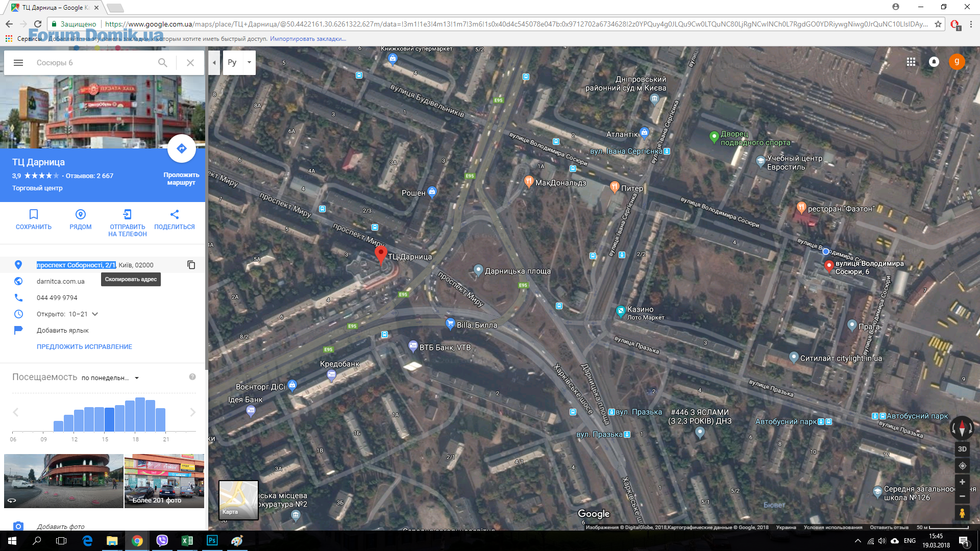The image size is (980, 551).
Task: Clear the search field with X
Action: [190, 63]
